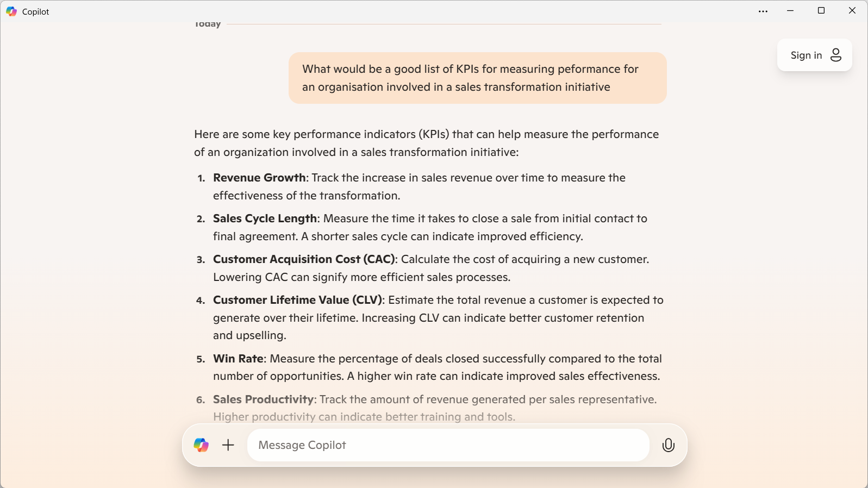Click the Customer Acquisition Cost (CAC) heading

click(x=305, y=259)
